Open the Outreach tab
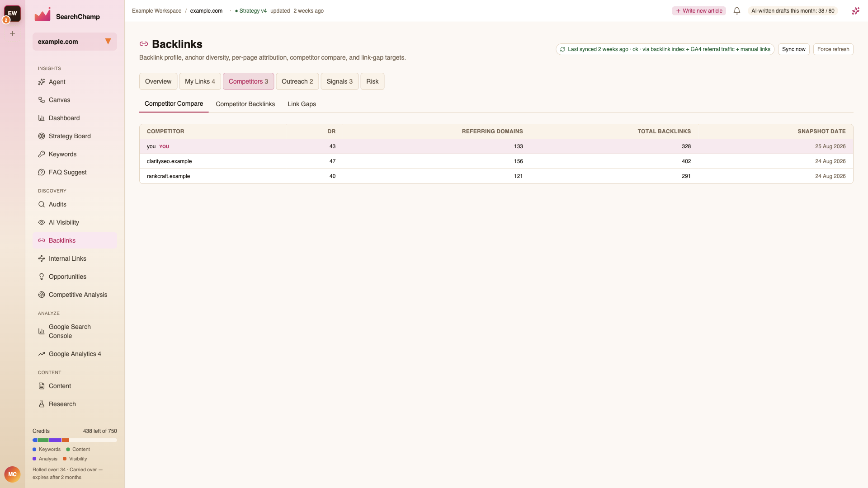 [x=297, y=81]
